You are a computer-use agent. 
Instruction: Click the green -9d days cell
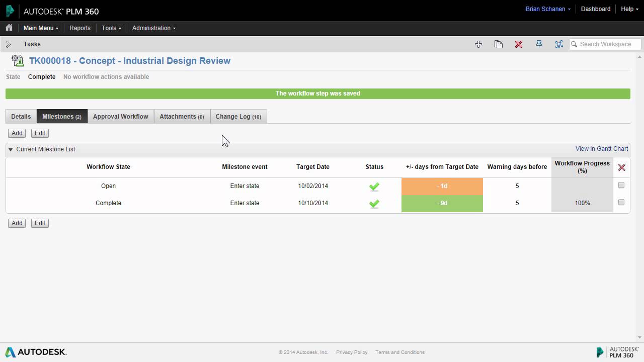(442, 203)
